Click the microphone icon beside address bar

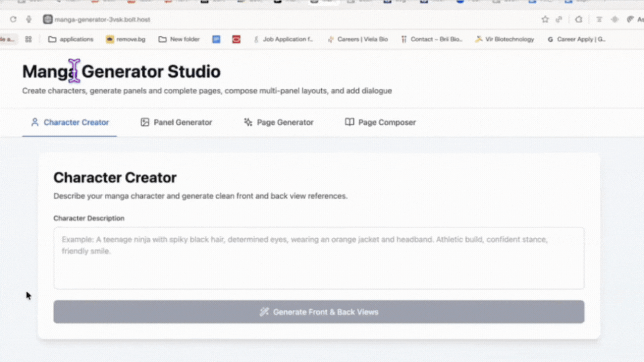[29, 19]
